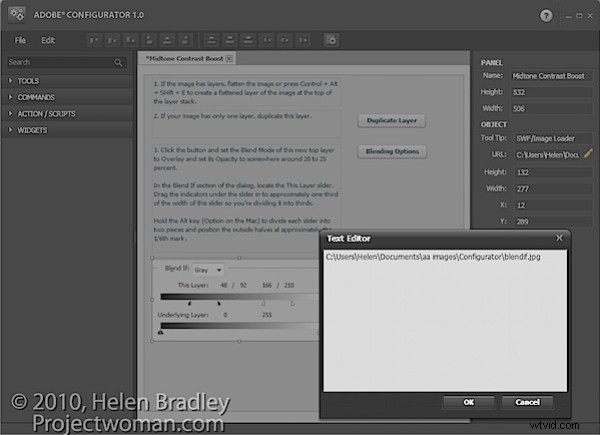Image resolution: width=600 pixels, height=435 pixels.
Task: Click the Tool Tip field
Action: pyautogui.click(x=553, y=138)
